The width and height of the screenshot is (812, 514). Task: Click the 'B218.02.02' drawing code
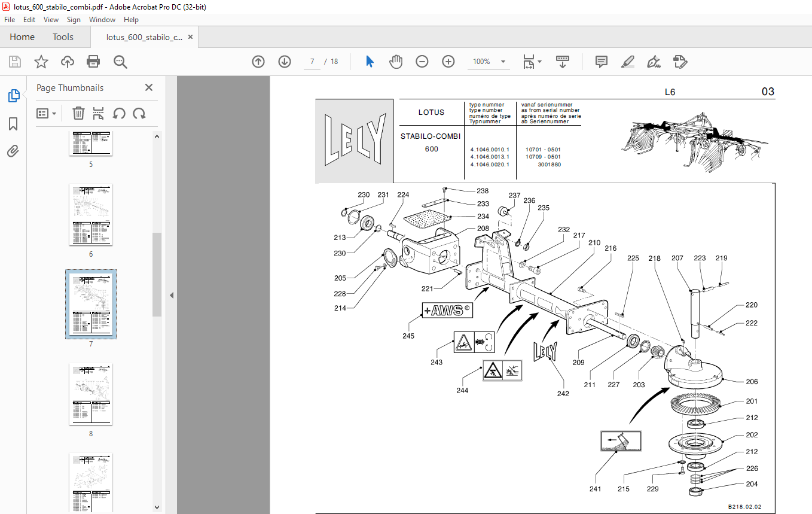744,506
